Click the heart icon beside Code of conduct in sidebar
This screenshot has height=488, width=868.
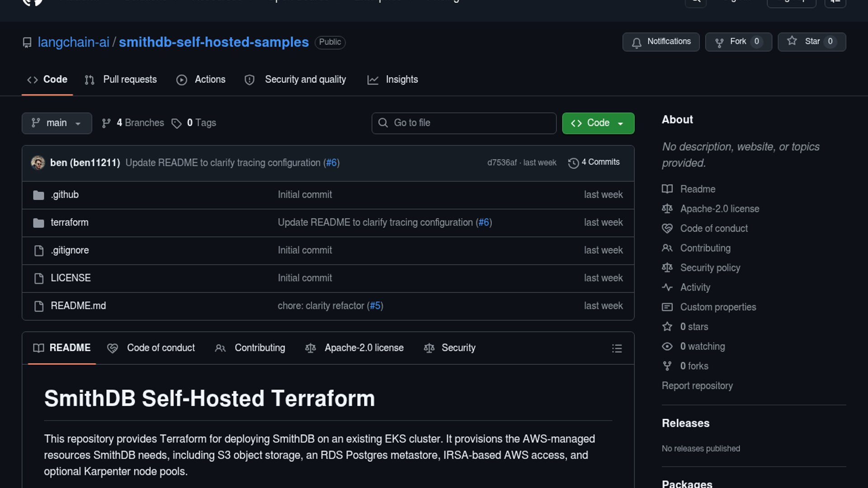click(x=667, y=229)
